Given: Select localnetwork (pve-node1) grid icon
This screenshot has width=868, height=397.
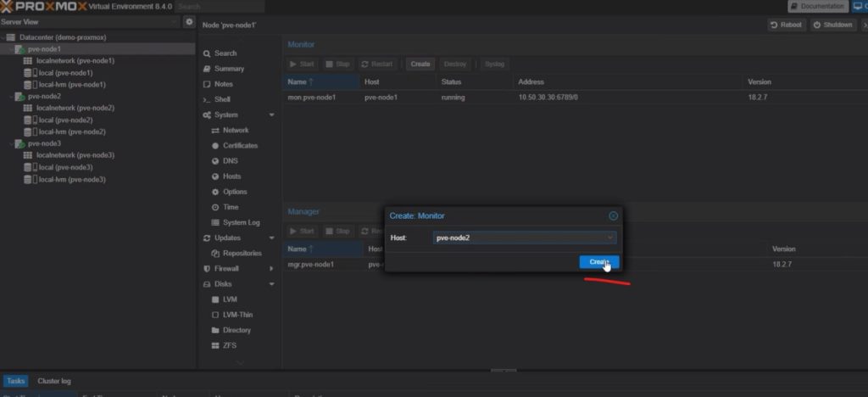Looking at the screenshot, I should pos(28,61).
